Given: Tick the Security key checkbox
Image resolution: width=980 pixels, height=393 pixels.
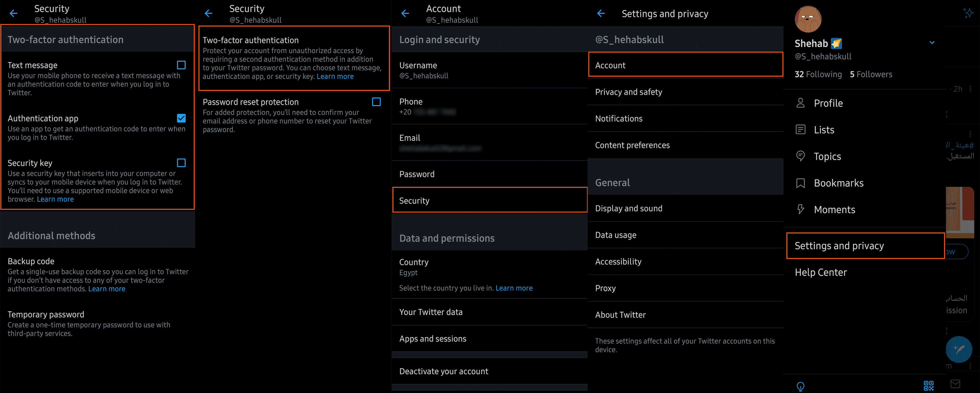Looking at the screenshot, I should click(x=181, y=163).
